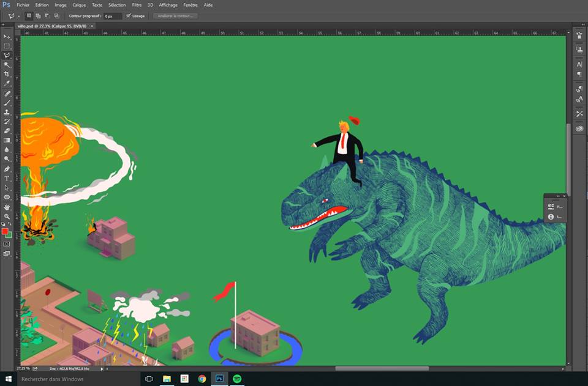Image resolution: width=588 pixels, height=386 pixels.
Task: Select the Clone Stamp tool
Action: (7, 113)
